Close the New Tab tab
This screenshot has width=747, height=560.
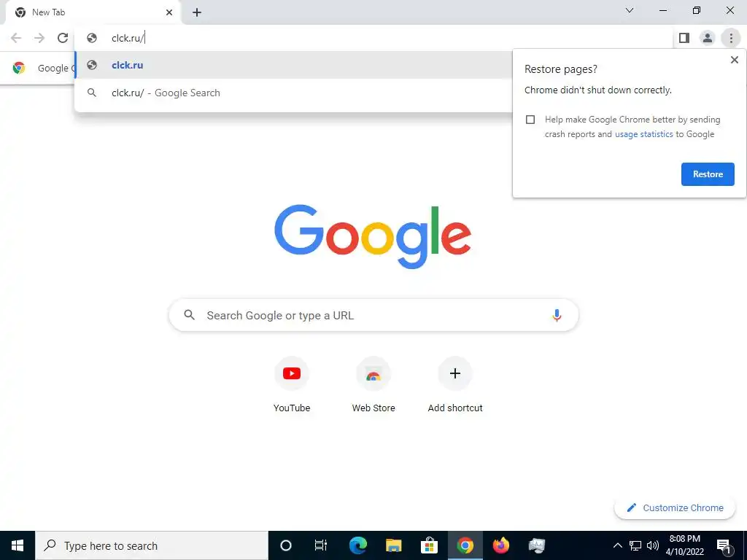tap(169, 12)
